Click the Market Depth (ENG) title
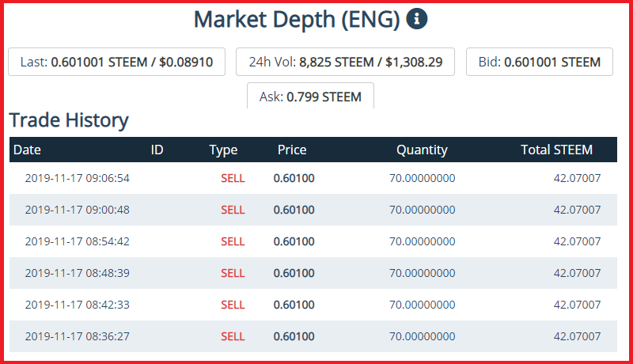The width and height of the screenshot is (633, 364). click(297, 19)
